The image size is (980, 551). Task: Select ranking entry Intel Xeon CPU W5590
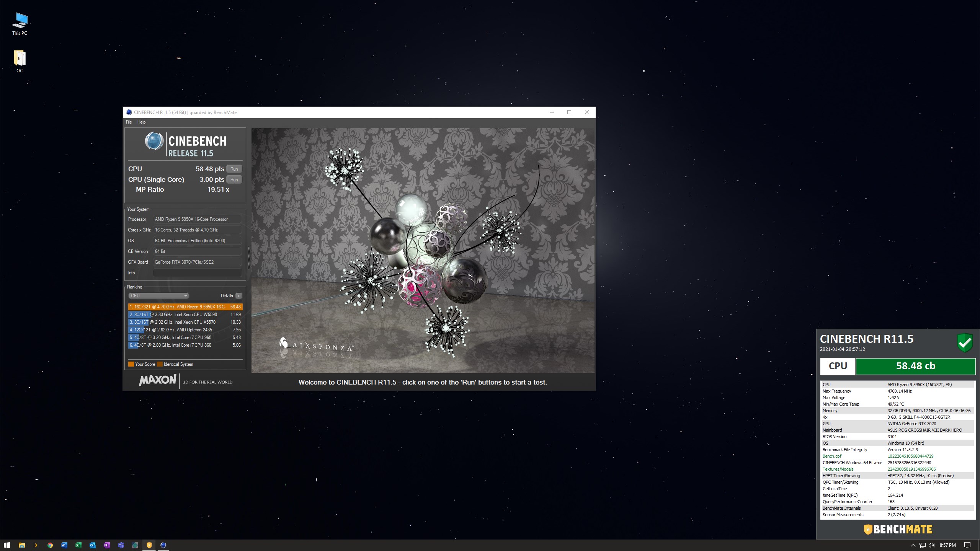tap(185, 315)
